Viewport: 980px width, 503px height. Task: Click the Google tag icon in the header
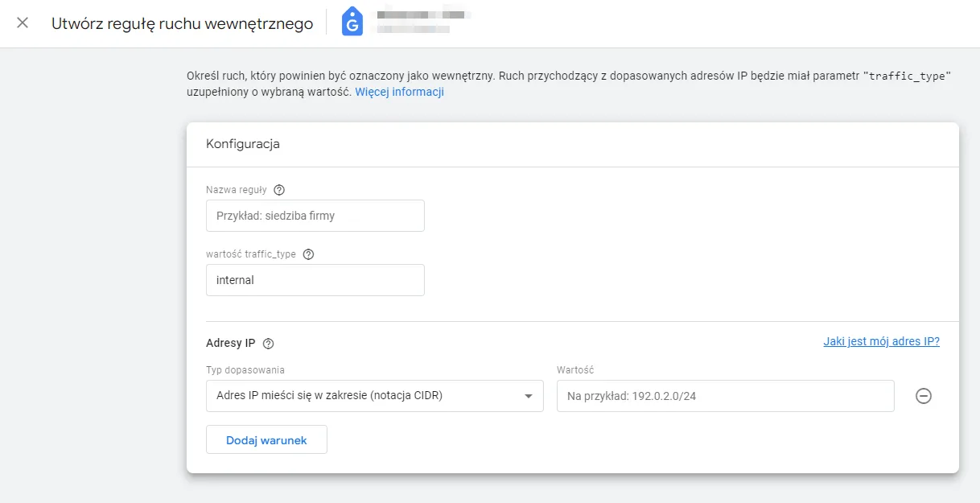pos(352,23)
